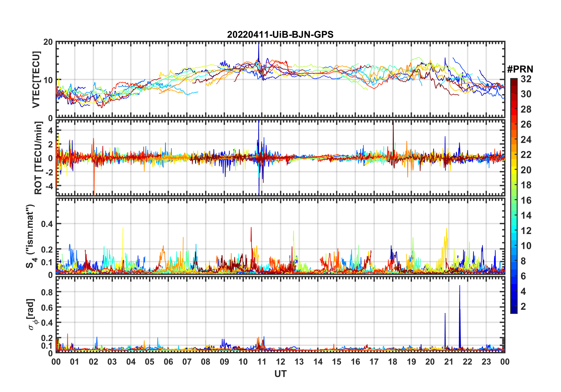This screenshot has width=561, height=392.
Task: Select the "0.8" tick on the σφ axis
Action: tap(47, 292)
